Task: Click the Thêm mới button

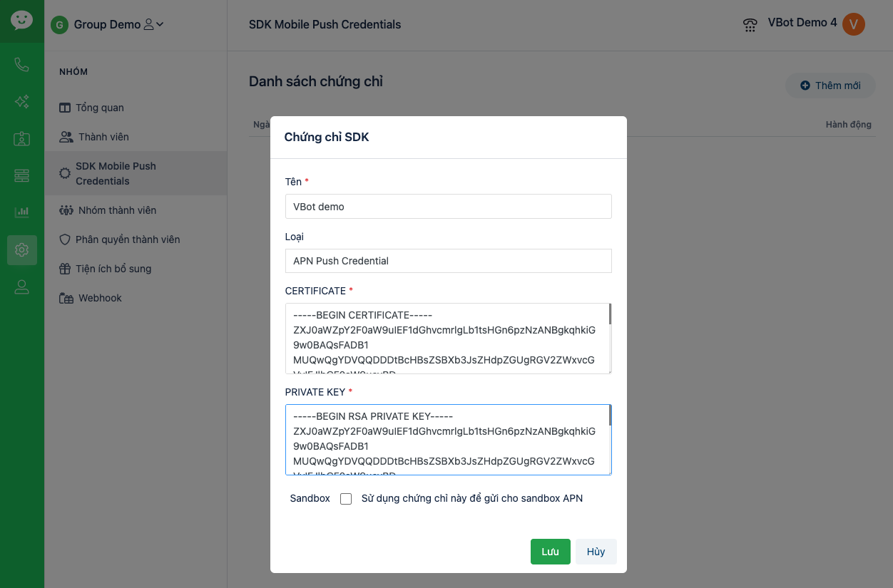Action: coord(830,86)
